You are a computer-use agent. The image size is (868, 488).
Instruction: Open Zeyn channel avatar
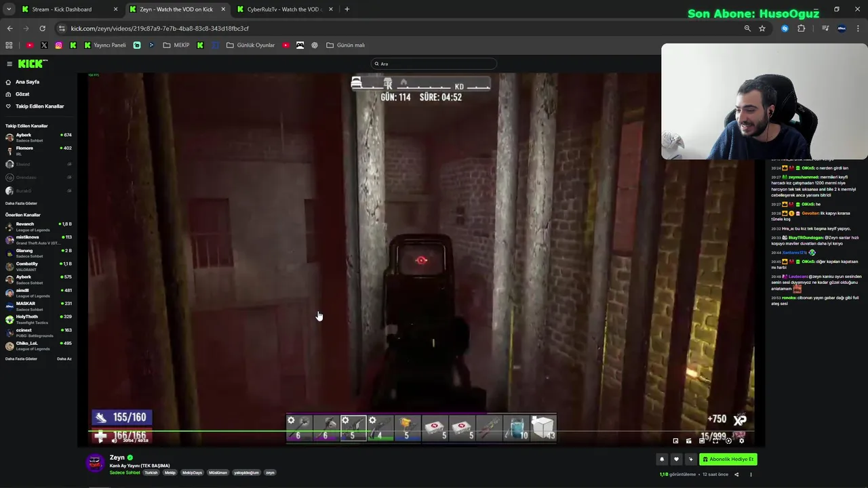[x=96, y=463]
